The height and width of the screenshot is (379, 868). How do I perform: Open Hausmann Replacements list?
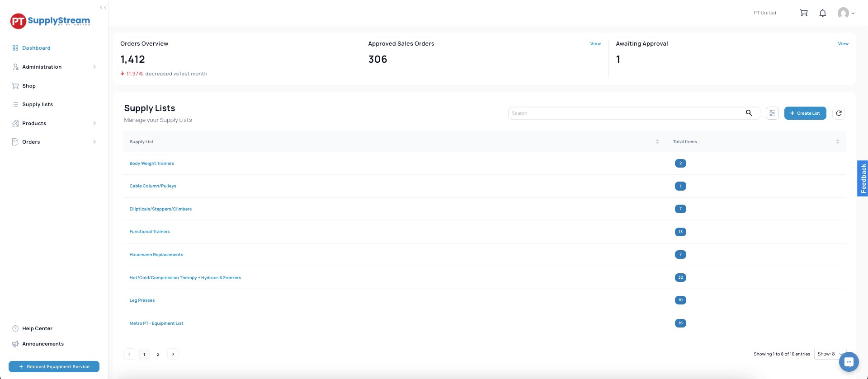pos(156,255)
